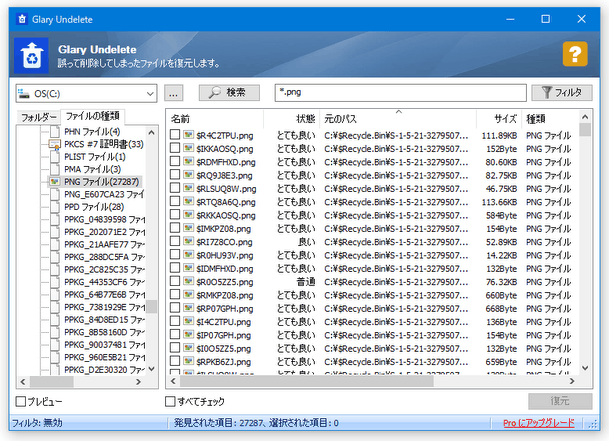Click the PNG ファイル(27287) tree icon
609x441 pixels.
pos(55,181)
